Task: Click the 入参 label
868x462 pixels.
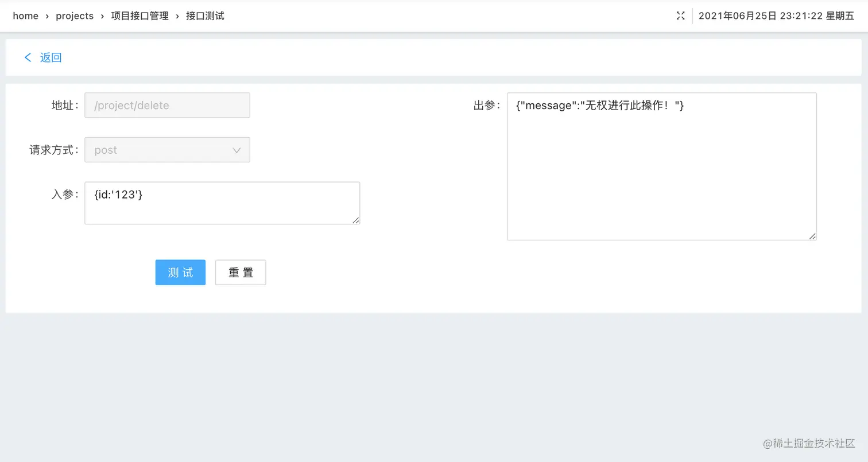Action: (65, 195)
